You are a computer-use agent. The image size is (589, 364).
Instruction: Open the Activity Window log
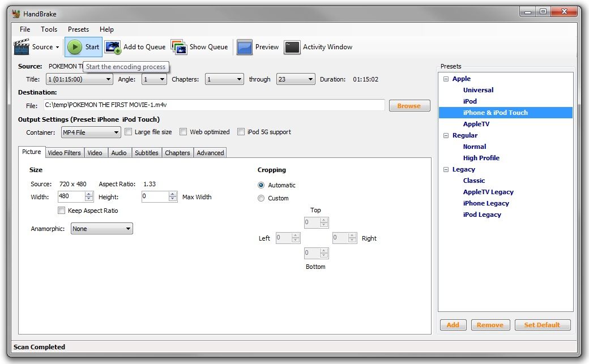(318, 47)
